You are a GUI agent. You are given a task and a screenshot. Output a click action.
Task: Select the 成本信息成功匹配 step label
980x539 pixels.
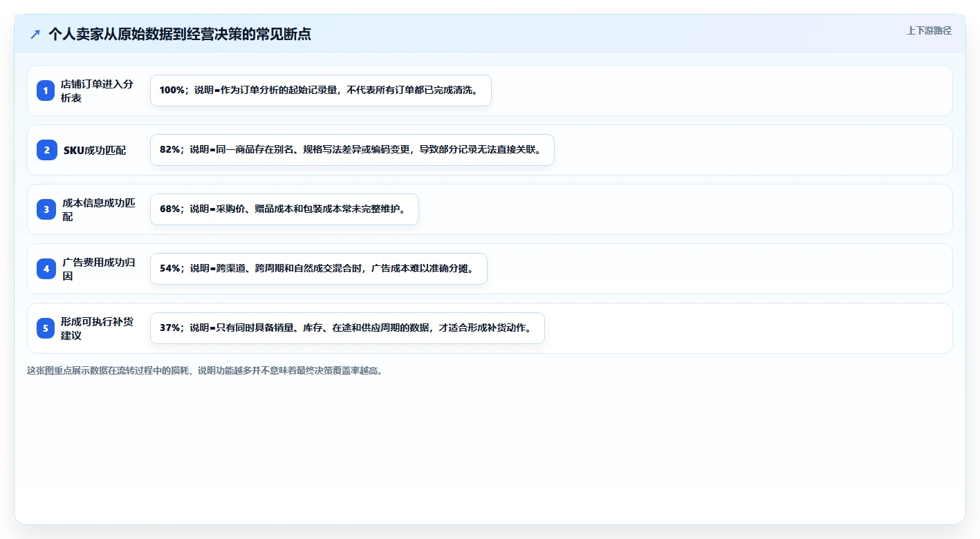tap(99, 209)
